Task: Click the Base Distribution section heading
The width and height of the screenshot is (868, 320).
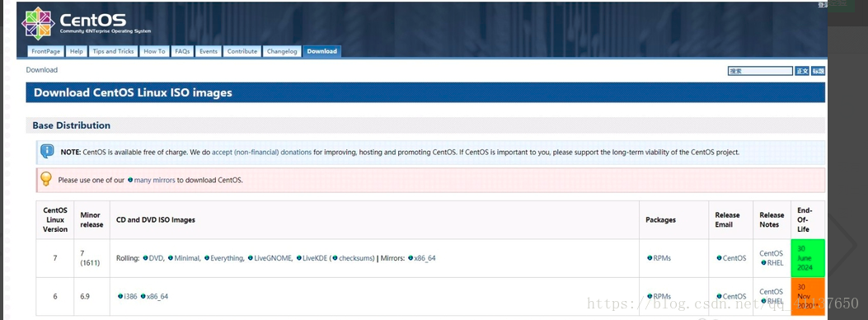Action: pos(72,125)
